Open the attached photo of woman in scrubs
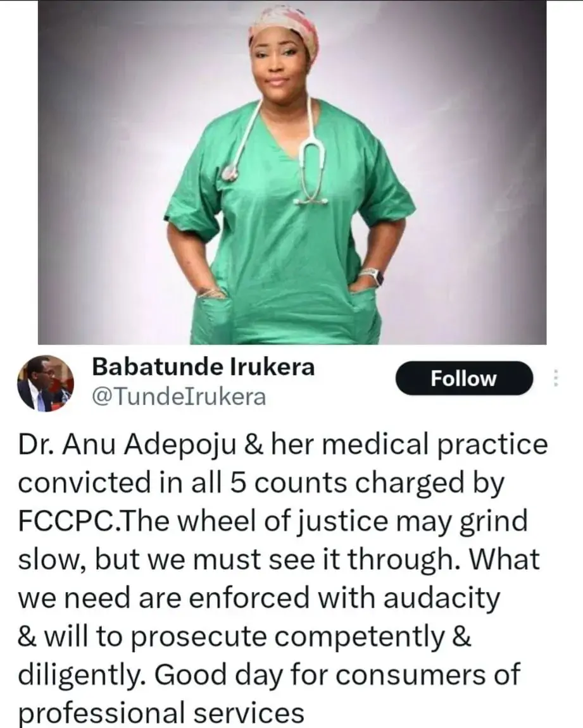The height and width of the screenshot is (728, 583). 292,172
